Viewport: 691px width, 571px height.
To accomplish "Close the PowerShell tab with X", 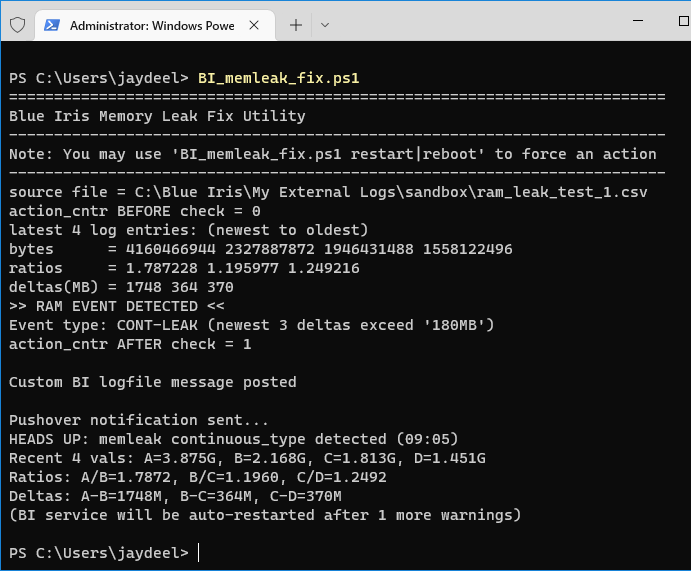I will pyautogui.click(x=254, y=25).
